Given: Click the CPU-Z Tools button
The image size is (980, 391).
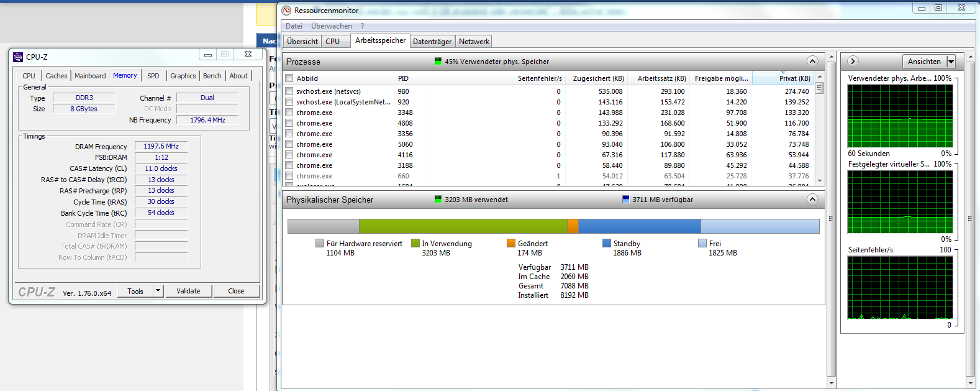Looking at the screenshot, I should click(x=135, y=291).
